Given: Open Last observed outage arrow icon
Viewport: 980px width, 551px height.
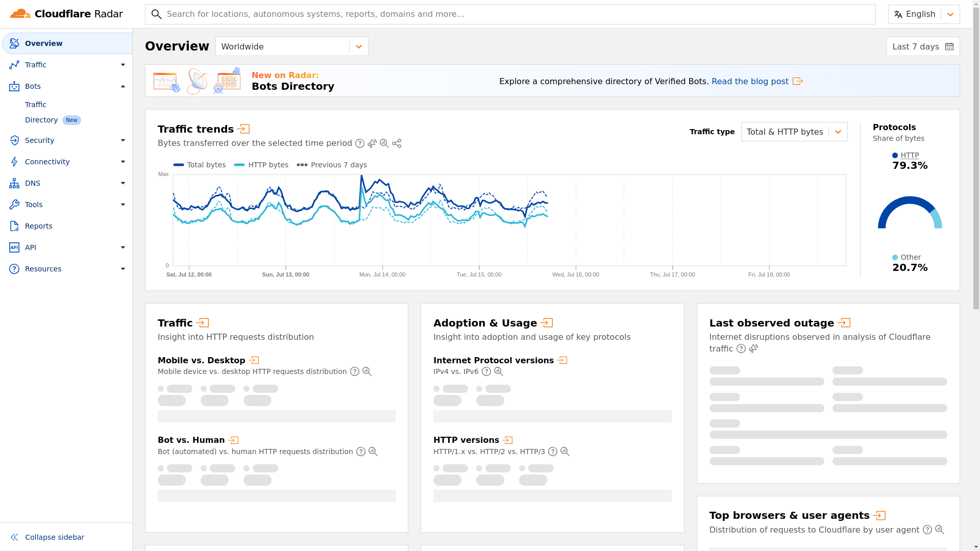Looking at the screenshot, I should click(844, 323).
